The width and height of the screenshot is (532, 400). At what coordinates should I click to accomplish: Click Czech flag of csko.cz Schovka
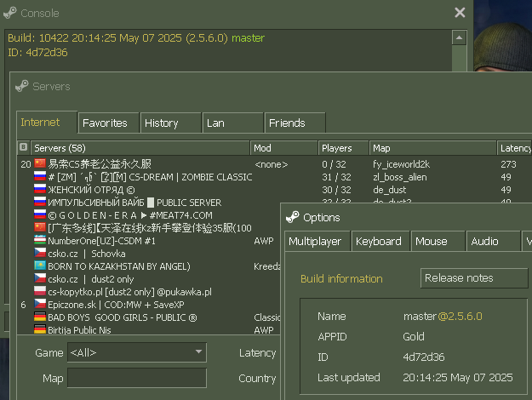[x=40, y=253]
